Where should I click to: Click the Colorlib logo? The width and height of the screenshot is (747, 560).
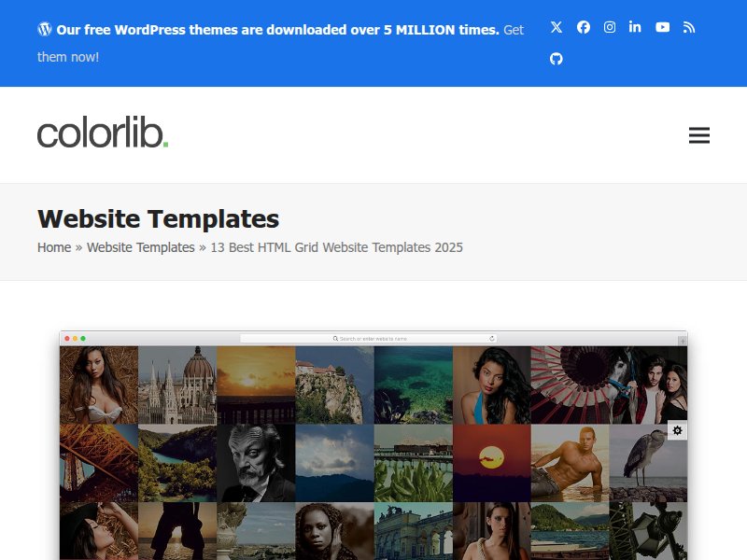(101, 133)
